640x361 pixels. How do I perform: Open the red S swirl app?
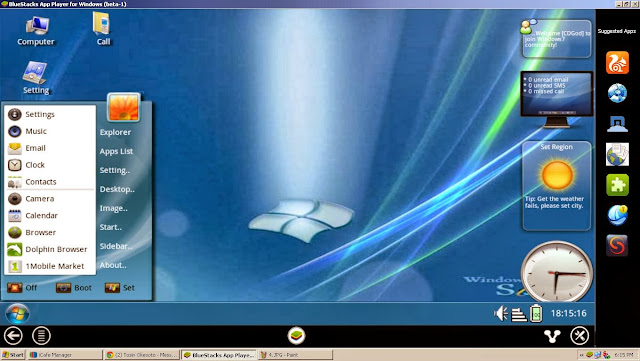617,246
